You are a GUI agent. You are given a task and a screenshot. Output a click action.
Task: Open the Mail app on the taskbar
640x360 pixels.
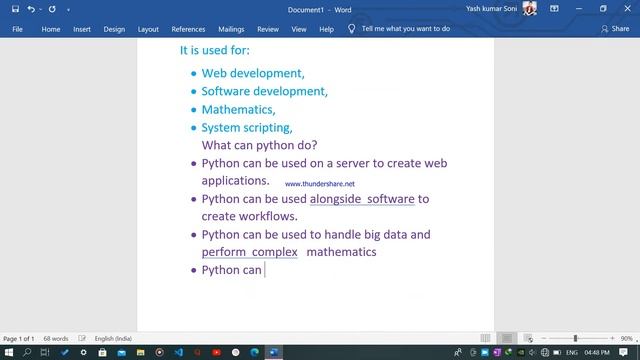[x=121, y=352]
